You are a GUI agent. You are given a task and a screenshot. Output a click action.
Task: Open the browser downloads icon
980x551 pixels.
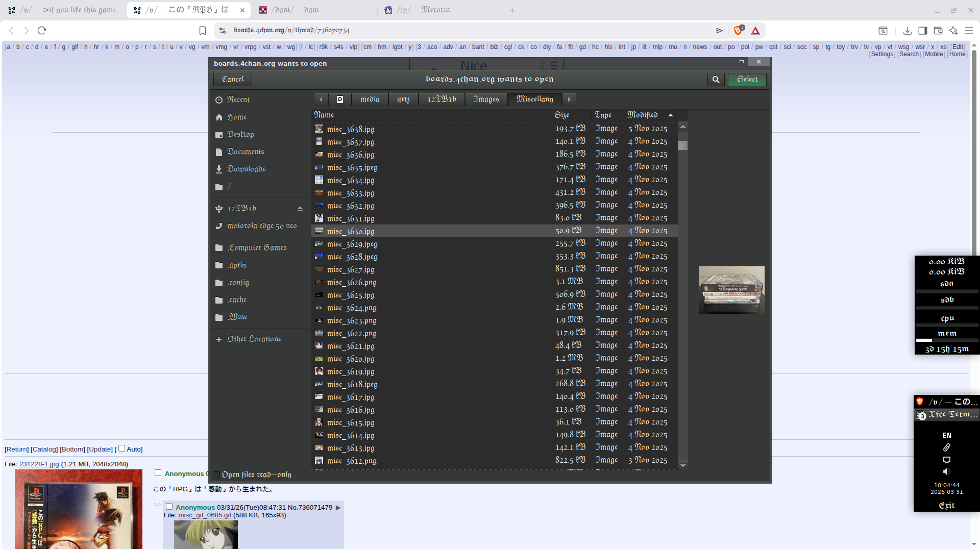907,31
